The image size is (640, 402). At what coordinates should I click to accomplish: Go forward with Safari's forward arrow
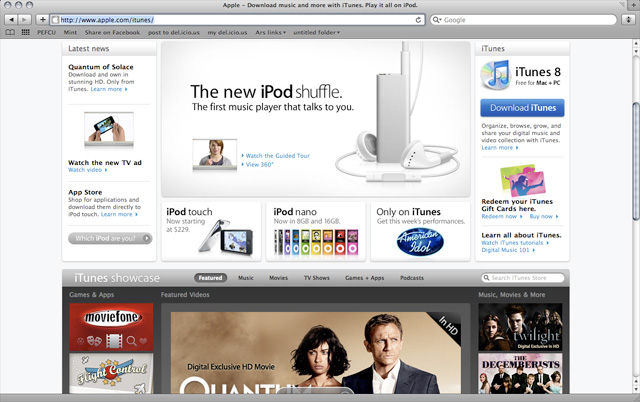point(24,20)
